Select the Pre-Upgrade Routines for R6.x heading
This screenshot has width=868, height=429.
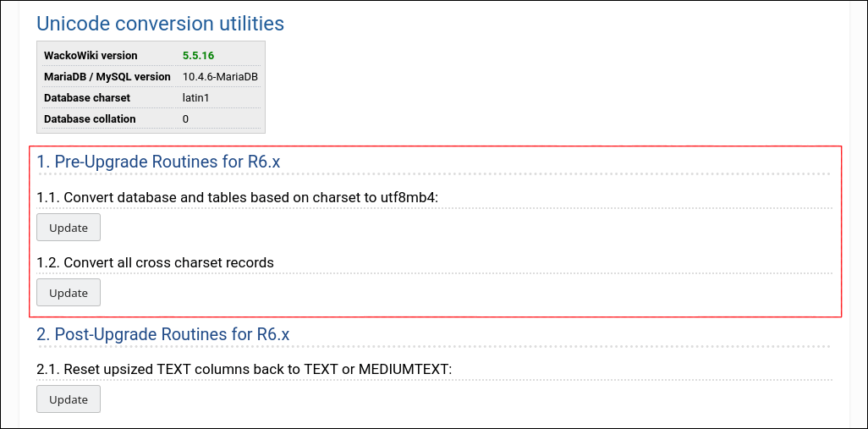tap(158, 162)
